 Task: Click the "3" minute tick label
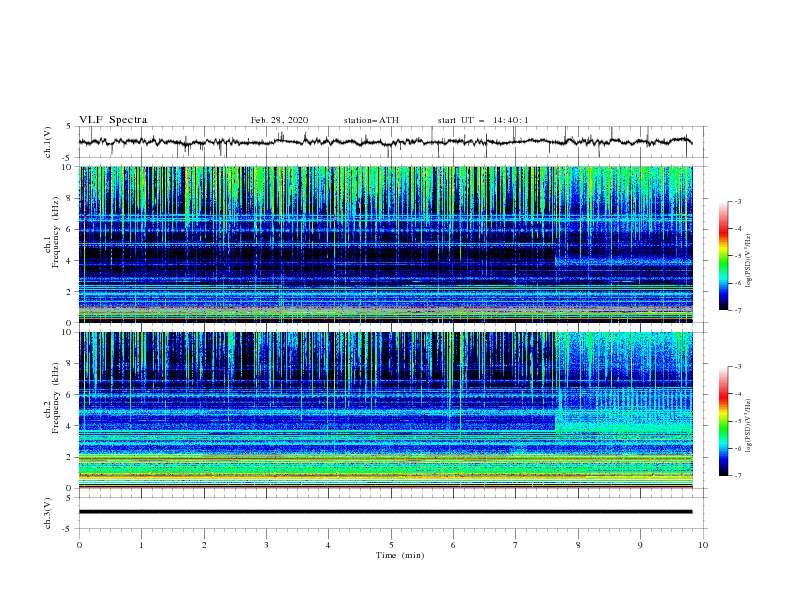pos(266,545)
